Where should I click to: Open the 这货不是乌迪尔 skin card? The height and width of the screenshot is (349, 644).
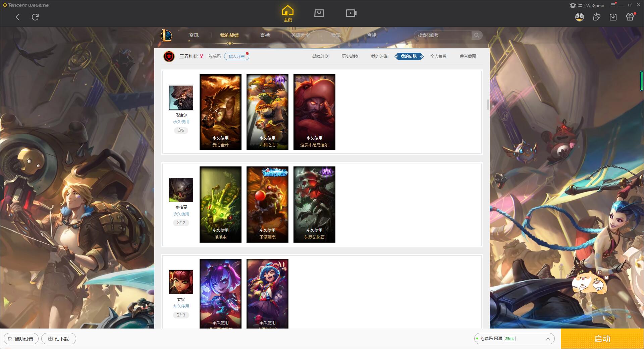(x=314, y=112)
